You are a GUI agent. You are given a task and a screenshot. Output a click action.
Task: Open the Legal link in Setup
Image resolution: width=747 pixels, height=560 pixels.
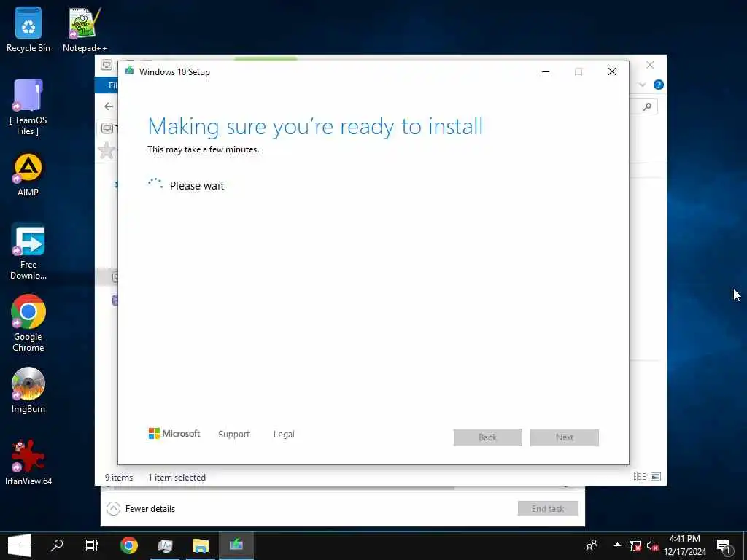284,435
